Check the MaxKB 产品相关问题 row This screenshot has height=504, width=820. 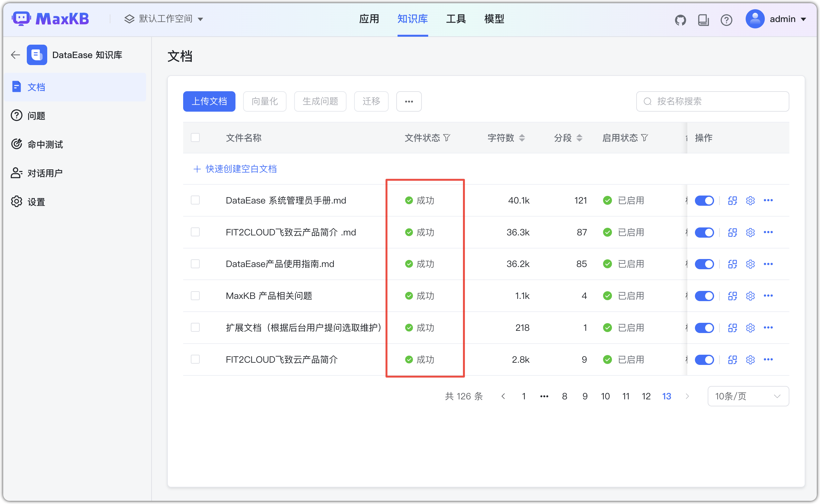pyautogui.click(x=195, y=296)
